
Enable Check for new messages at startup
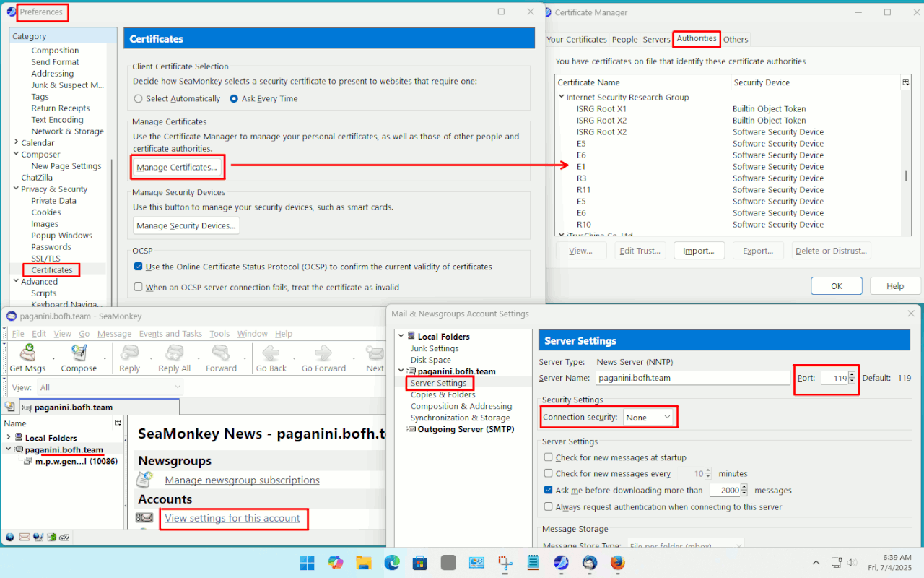[549, 457]
